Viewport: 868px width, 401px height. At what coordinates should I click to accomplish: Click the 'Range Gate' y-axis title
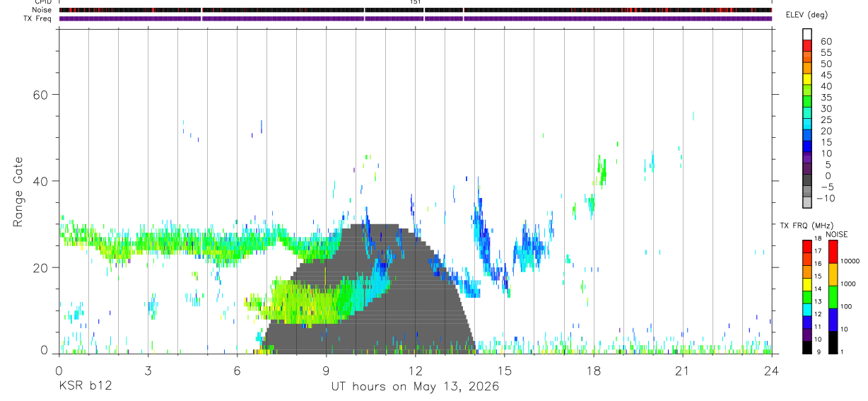coord(18,192)
